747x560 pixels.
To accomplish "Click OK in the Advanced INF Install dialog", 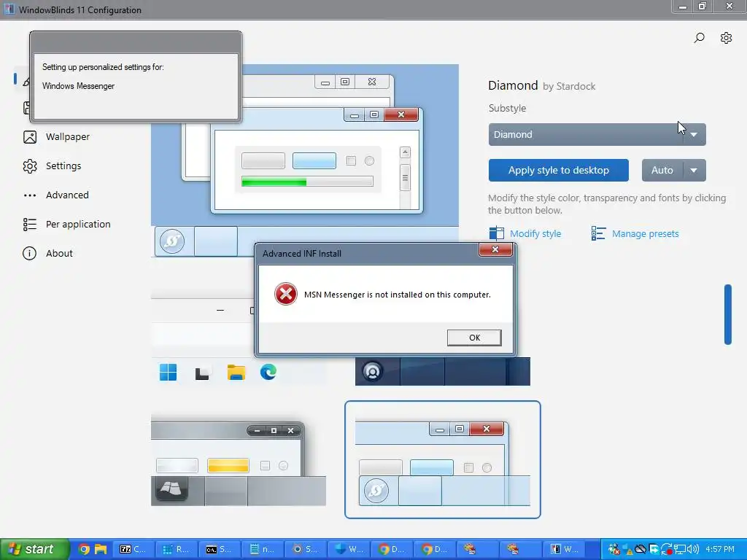I will (474, 338).
